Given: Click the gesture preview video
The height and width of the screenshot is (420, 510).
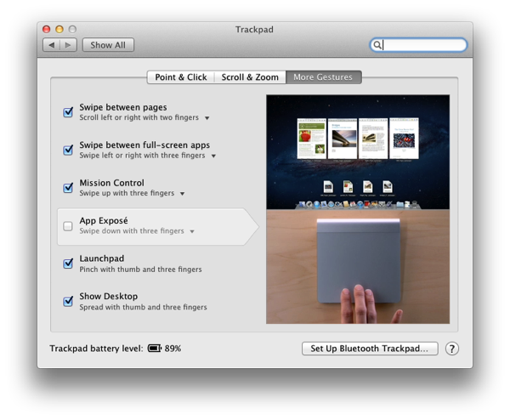Looking at the screenshot, I should click(x=358, y=209).
